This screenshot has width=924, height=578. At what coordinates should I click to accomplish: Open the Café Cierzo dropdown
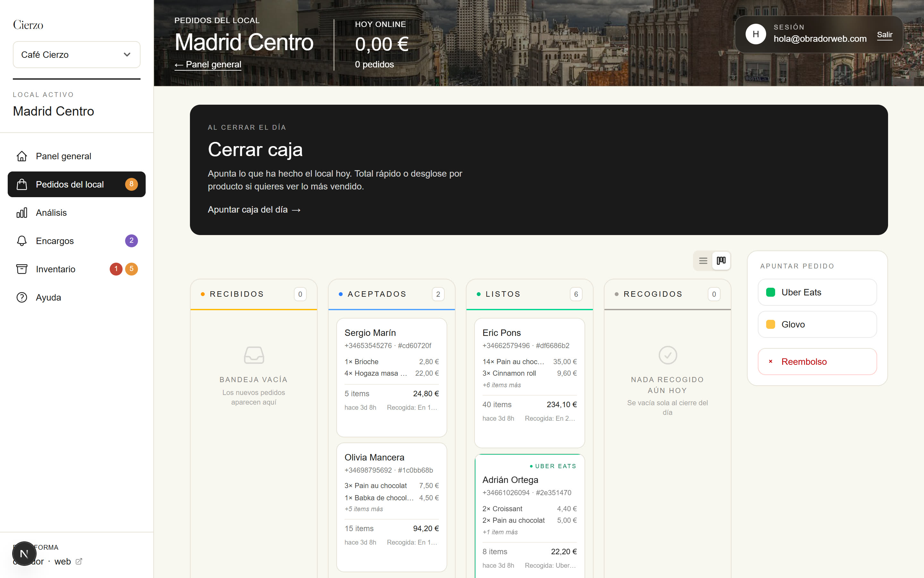[x=76, y=55]
